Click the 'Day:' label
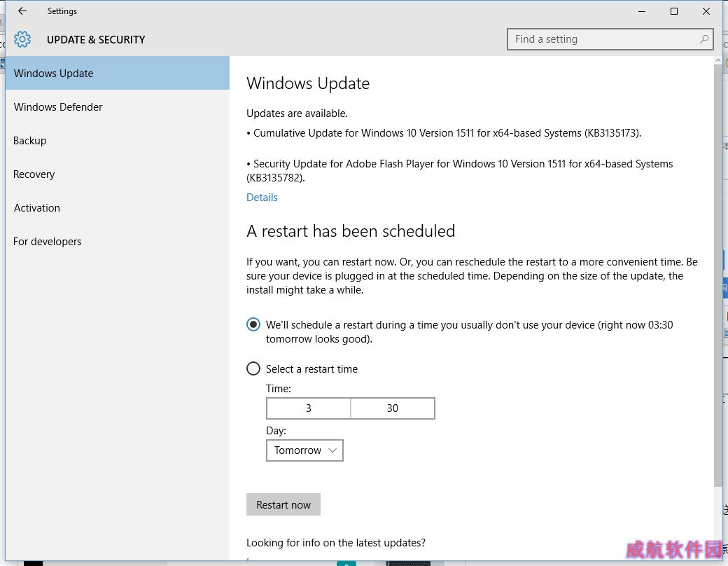 point(276,431)
